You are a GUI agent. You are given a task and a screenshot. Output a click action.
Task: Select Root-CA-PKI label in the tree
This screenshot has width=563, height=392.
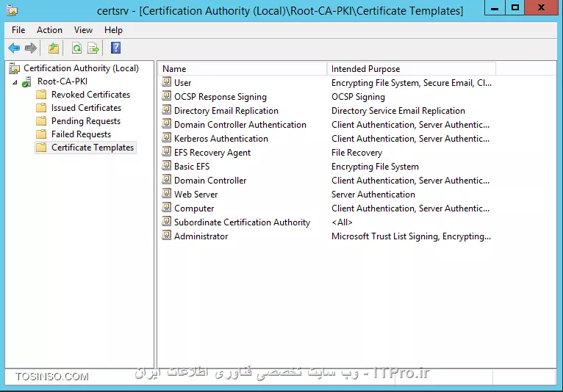62,81
